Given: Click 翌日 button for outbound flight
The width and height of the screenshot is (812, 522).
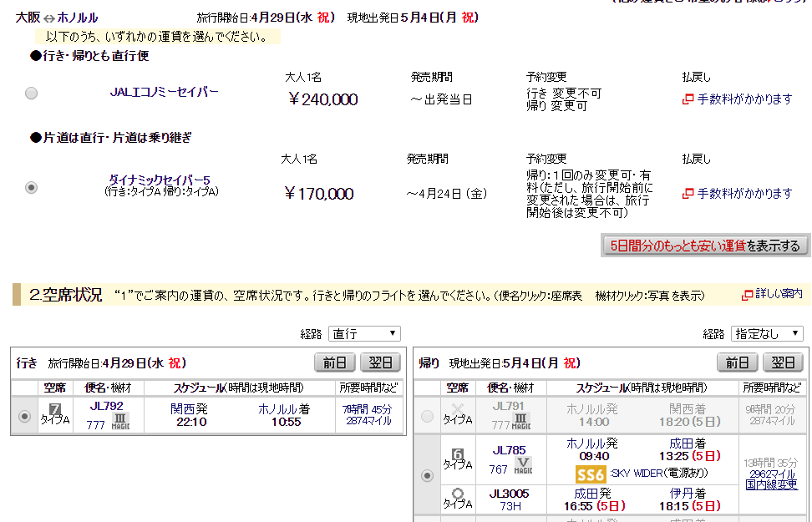Looking at the screenshot, I should 381,362.
